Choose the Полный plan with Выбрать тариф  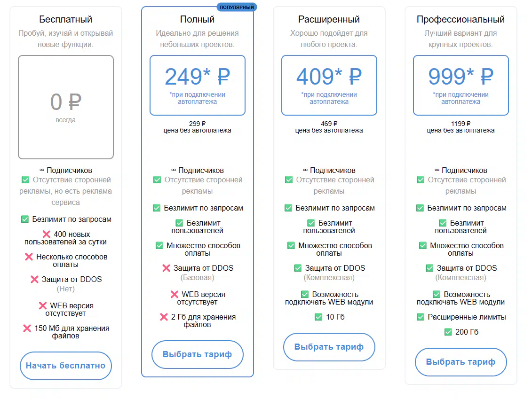coord(198,354)
